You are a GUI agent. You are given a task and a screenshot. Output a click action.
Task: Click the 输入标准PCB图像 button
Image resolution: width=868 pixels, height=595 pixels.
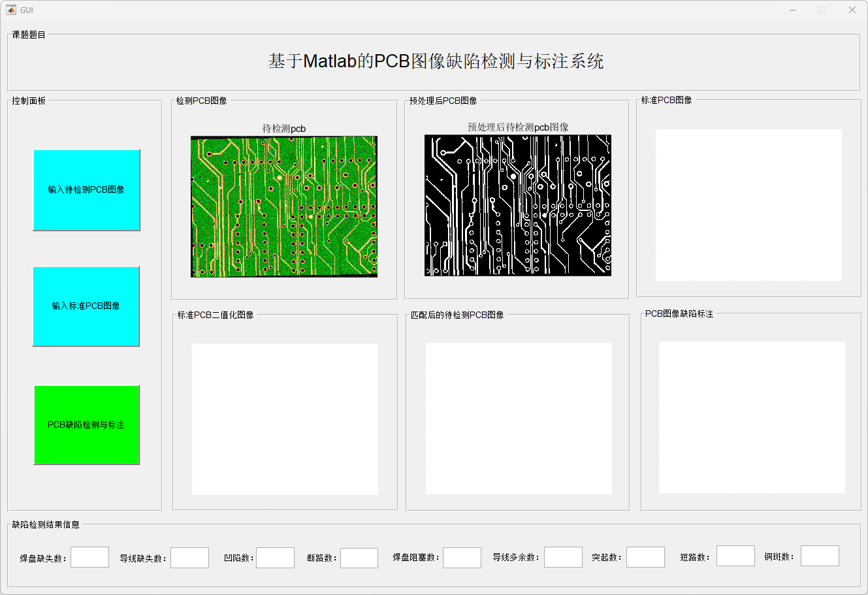pyautogui.click(x=86, y=306)
